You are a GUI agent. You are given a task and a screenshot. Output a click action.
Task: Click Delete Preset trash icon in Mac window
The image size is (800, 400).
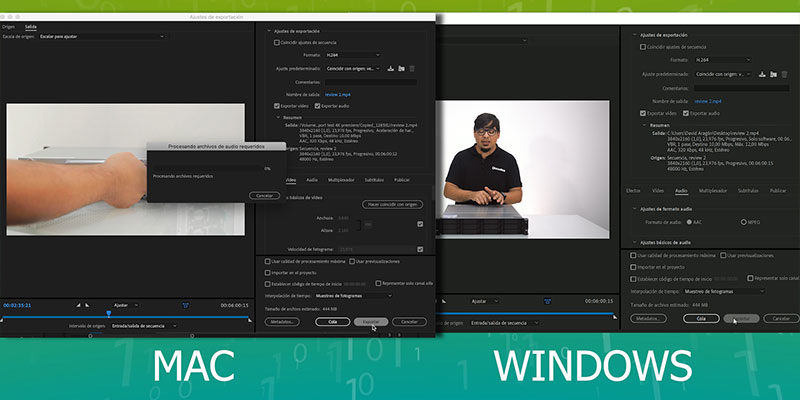coord(412,68)
